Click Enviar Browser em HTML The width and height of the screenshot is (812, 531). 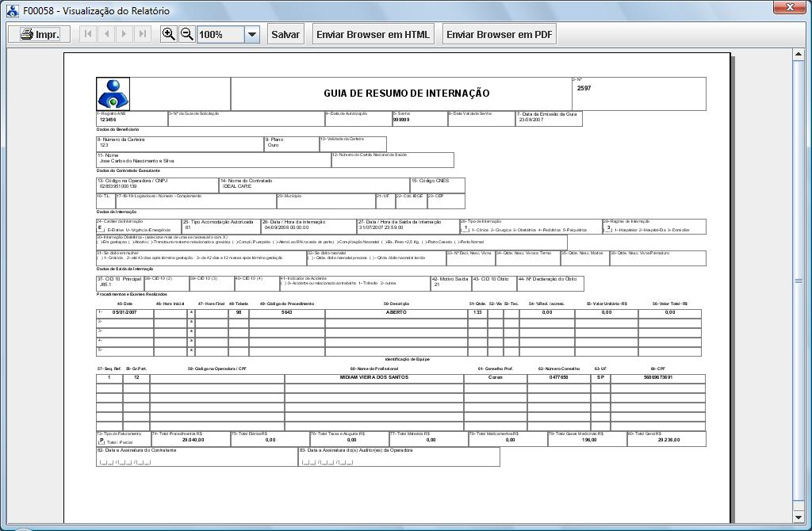(x=373, y=34)
